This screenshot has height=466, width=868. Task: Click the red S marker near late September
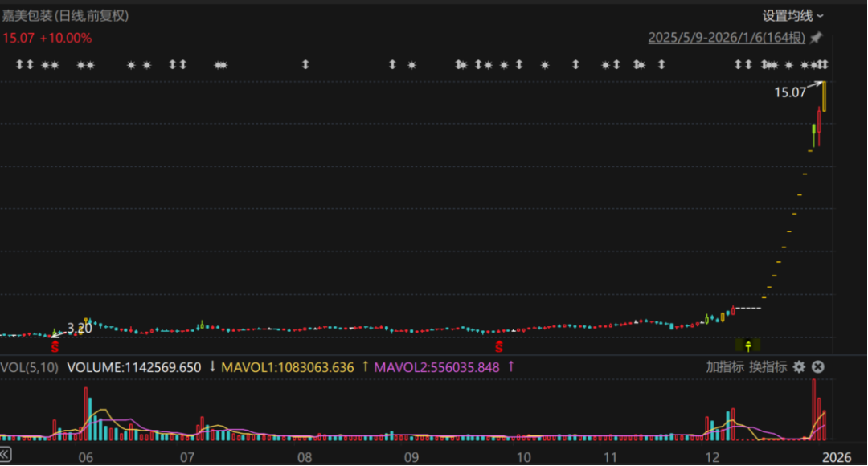499,347
